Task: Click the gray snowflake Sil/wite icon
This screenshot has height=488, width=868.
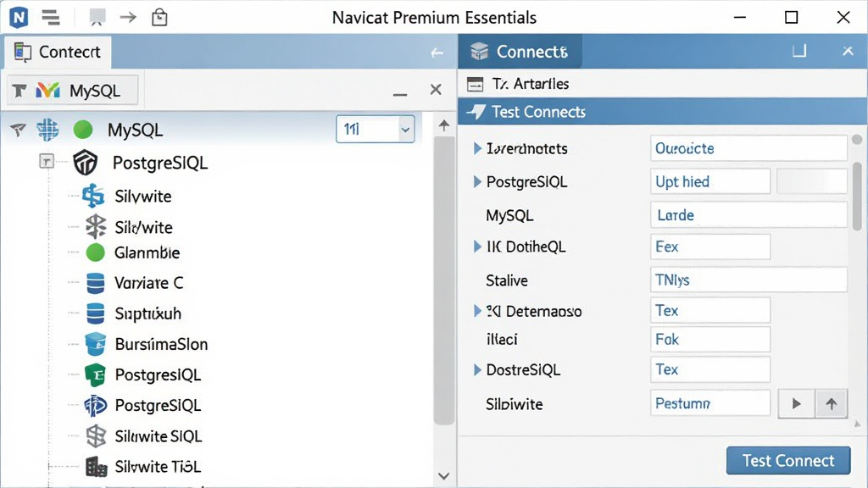Action: coord(96,227)
